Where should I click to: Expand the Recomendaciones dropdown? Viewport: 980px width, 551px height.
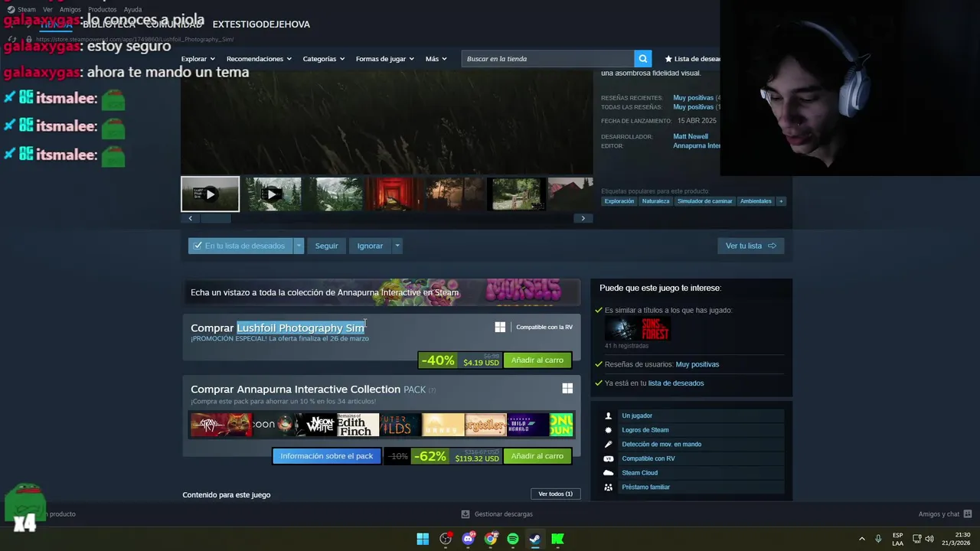(x=259, y=59)
